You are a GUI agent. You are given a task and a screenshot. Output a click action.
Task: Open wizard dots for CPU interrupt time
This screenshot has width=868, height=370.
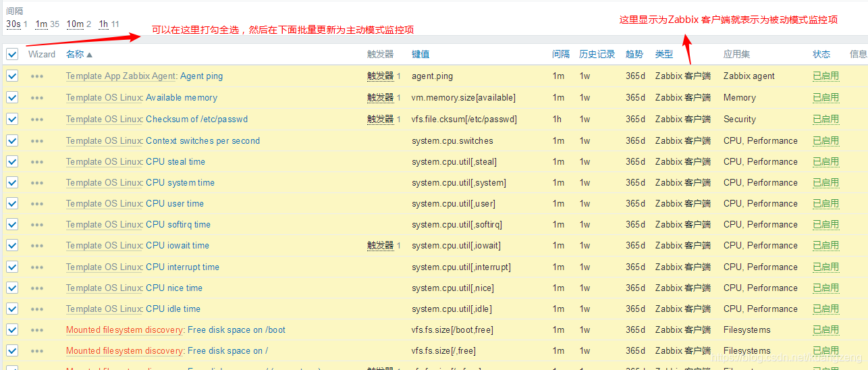click(37, 268)
